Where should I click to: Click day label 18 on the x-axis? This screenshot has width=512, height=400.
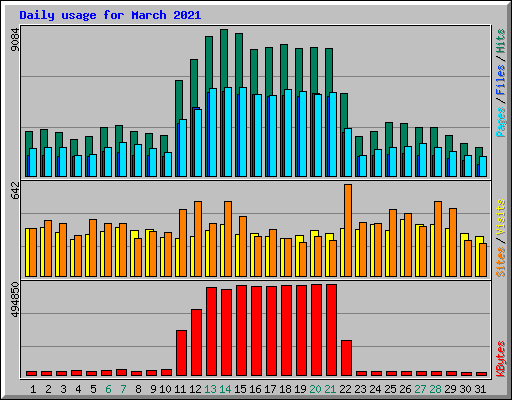(285, 389)
